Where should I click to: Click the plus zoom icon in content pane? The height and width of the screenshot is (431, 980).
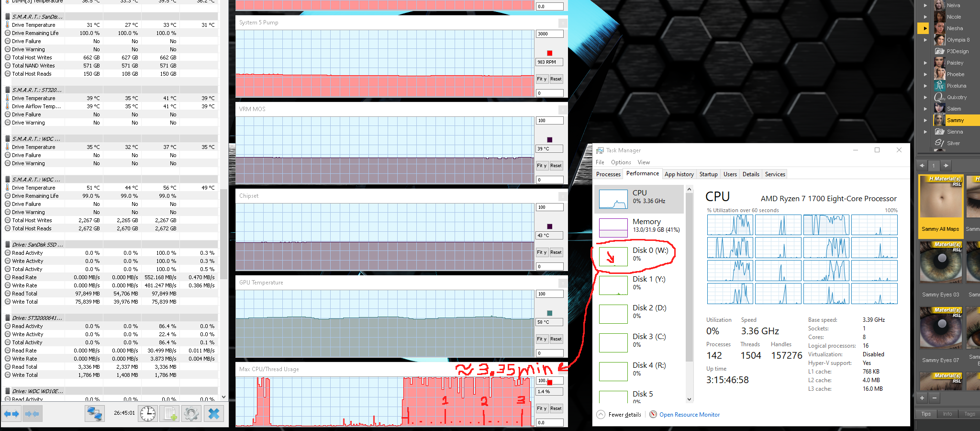[922, 398]
